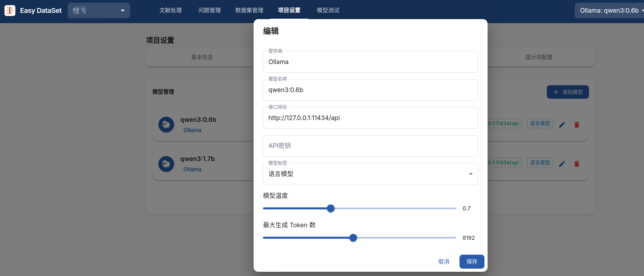The image size is (644, 276).
Task: Switch to the 基本信息 tab
Action: pyautogui.click(x=202, y=57)
